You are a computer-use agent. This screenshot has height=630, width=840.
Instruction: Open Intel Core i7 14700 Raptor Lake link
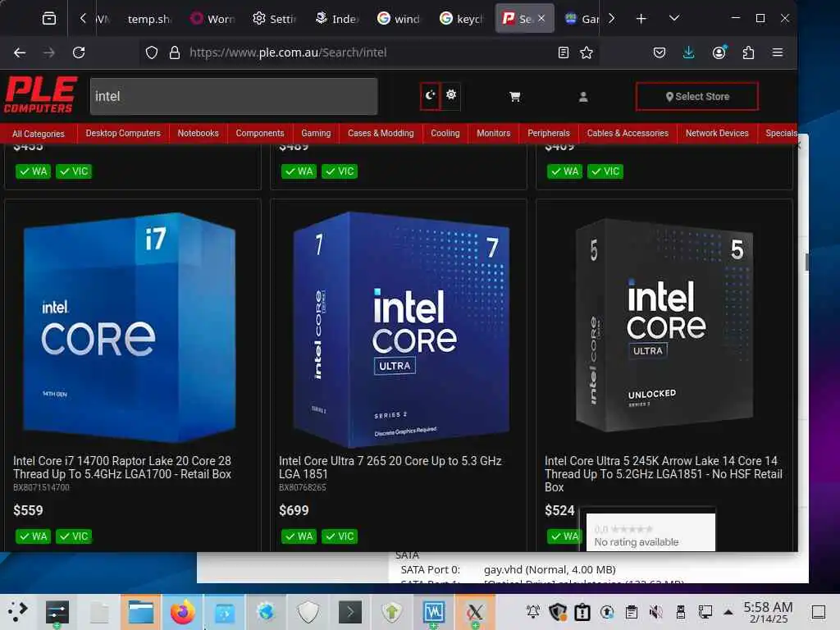point(123,467)
